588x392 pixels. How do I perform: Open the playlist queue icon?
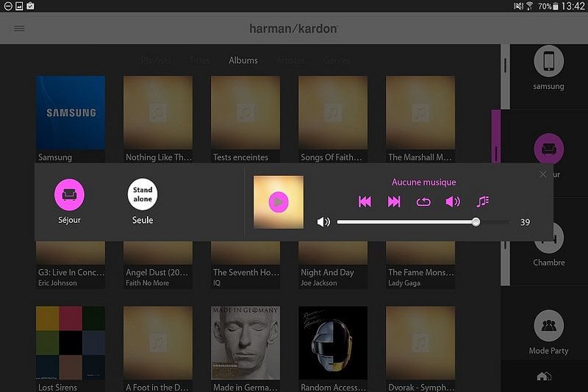(x=482, y=202)
